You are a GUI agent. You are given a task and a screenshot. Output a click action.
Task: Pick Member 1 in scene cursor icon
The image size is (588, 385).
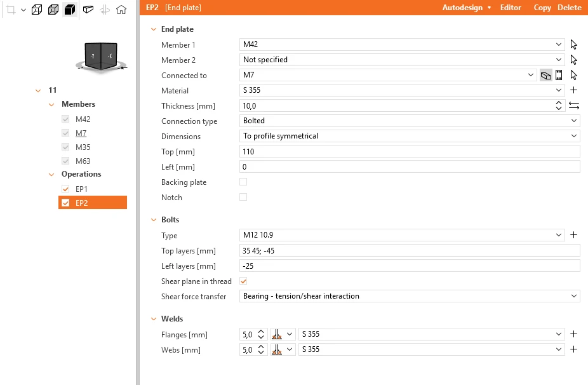click(x=574, y=44)
